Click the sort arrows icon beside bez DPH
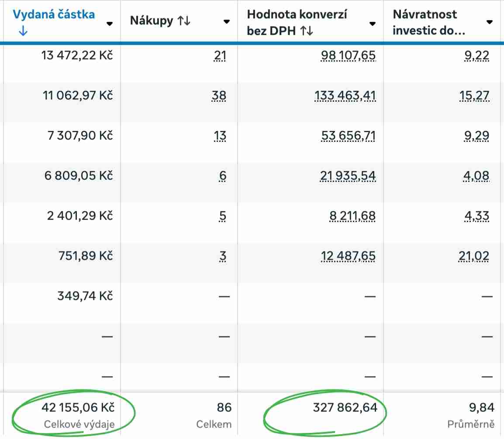Image resolution: width=504 pixels, height=439 pixels. pyautogui.click(x=306, y=31)
